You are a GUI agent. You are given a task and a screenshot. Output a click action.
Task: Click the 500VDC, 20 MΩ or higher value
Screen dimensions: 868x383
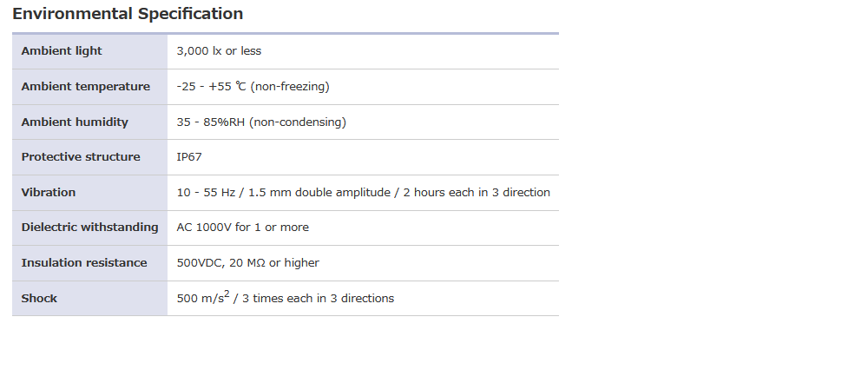[x=247, y=263]
